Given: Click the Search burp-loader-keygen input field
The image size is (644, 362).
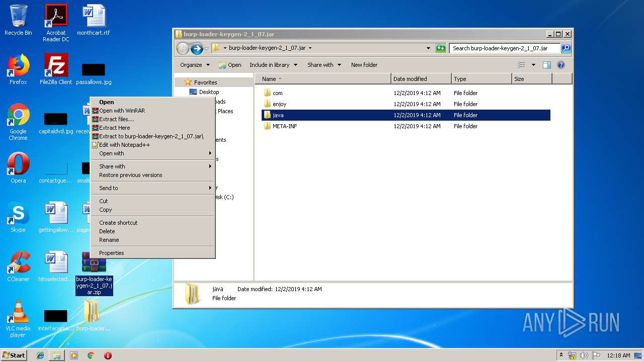Looking at the screenshot, I should (x=505, y=48).
